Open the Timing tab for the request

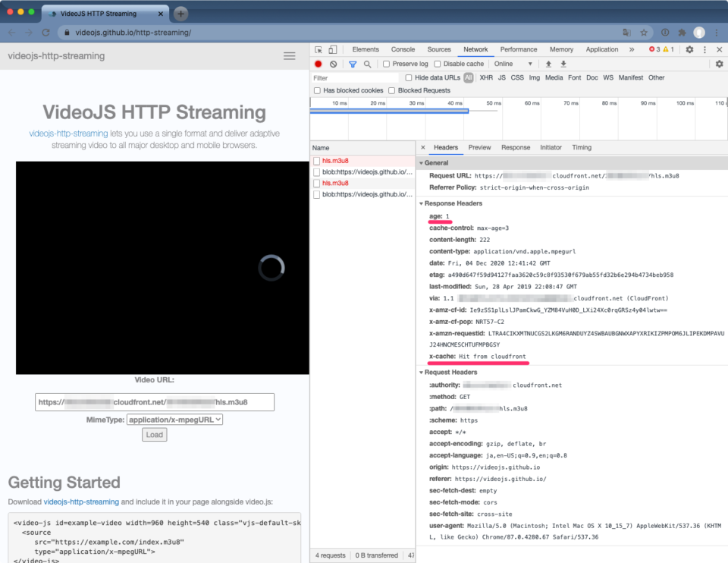coord(581,147)
